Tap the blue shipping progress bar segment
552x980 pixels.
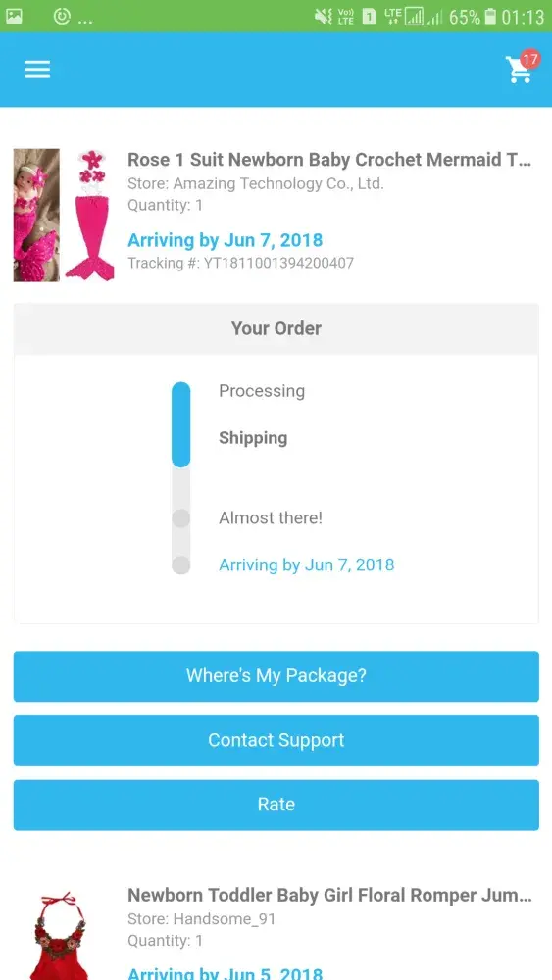pos(180,425)
